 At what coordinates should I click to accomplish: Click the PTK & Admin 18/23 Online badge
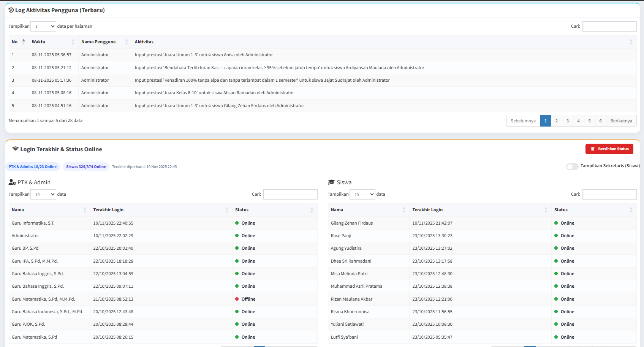click(x=33, y=167)
